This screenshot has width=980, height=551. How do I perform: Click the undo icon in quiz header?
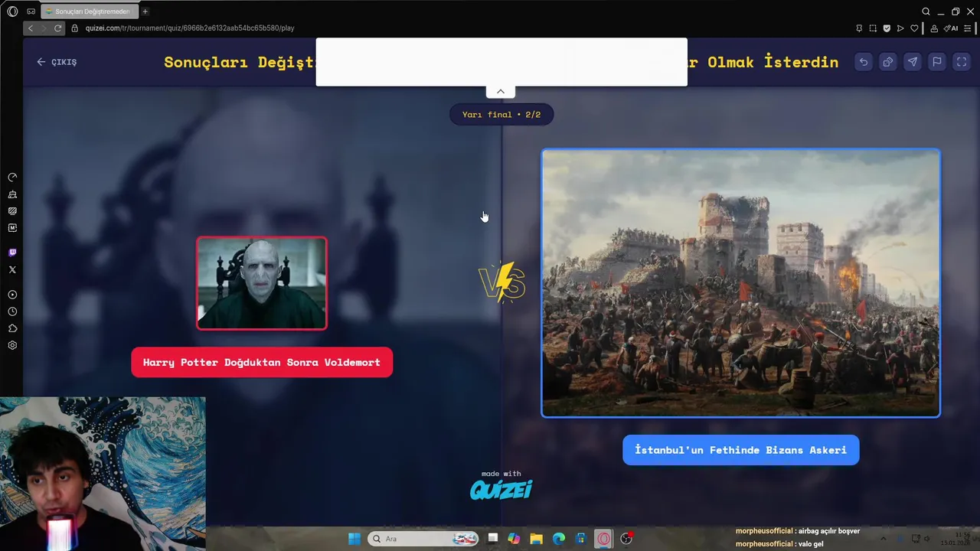tap(864, 62)
